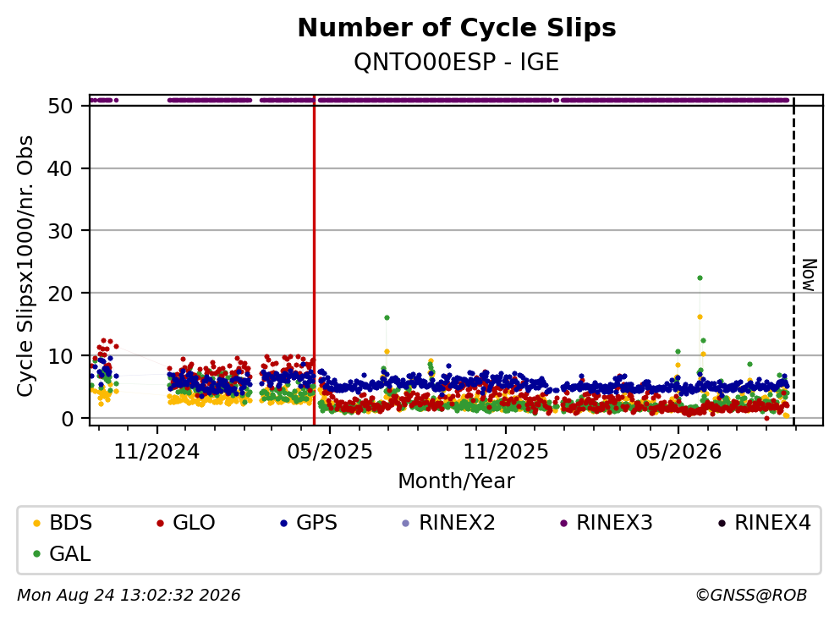Image resolution: width=840 pixels, height=621 pixels.
Task: Select the GAL legend entry
Action: coord(62,553)
